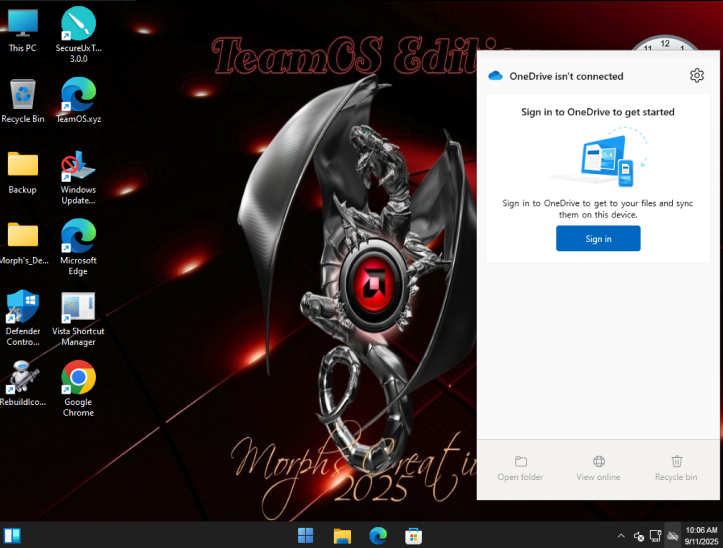The width and height of the screenshot is (723, 548).
Task: Open the clock showing 10:06 AM
Action: pyautogui.click(x=701, y=536)
